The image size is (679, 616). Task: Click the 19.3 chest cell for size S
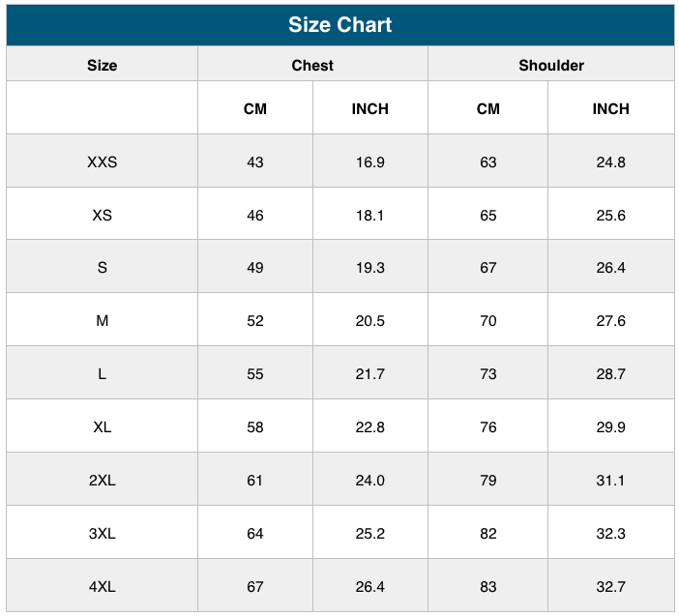pyautogui.click(x=369, y=267)
